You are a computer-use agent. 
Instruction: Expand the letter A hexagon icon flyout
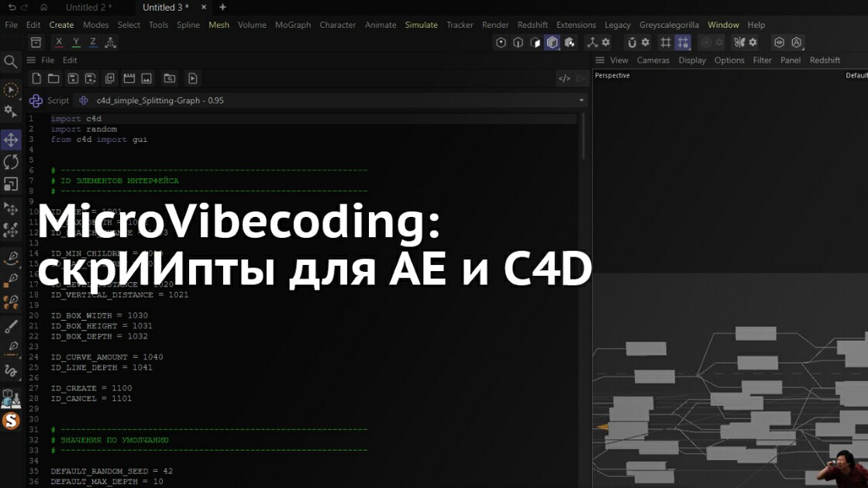pos(797,43)
